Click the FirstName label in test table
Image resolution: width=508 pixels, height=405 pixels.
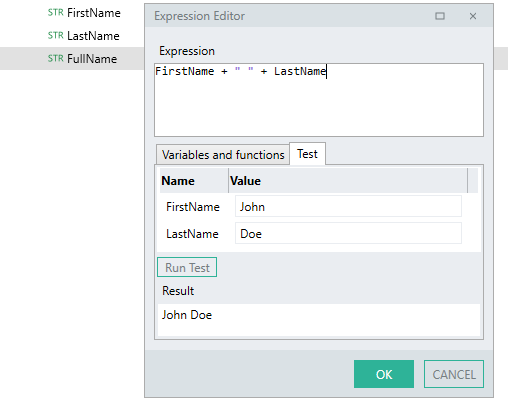(x=193, y=207)
